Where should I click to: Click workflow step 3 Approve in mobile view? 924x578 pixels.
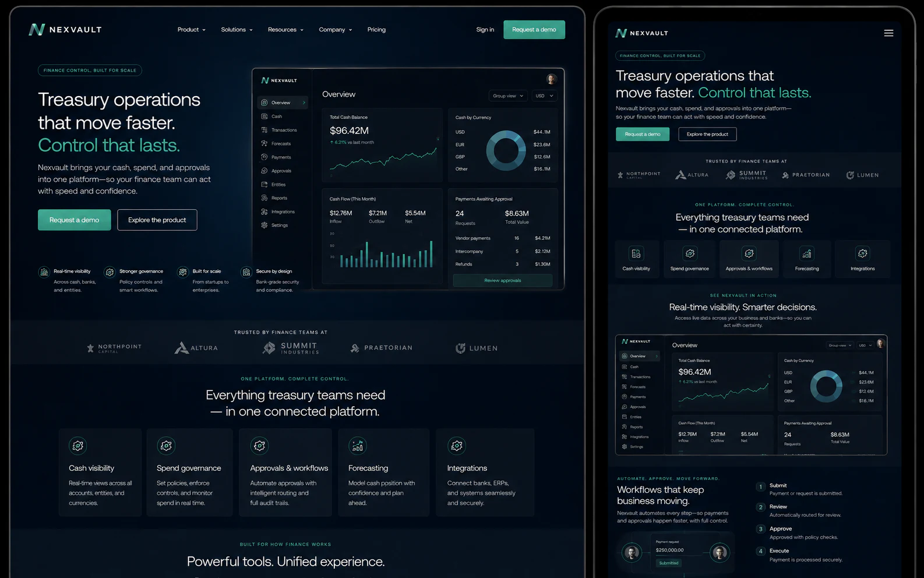[x=797, y=533]
